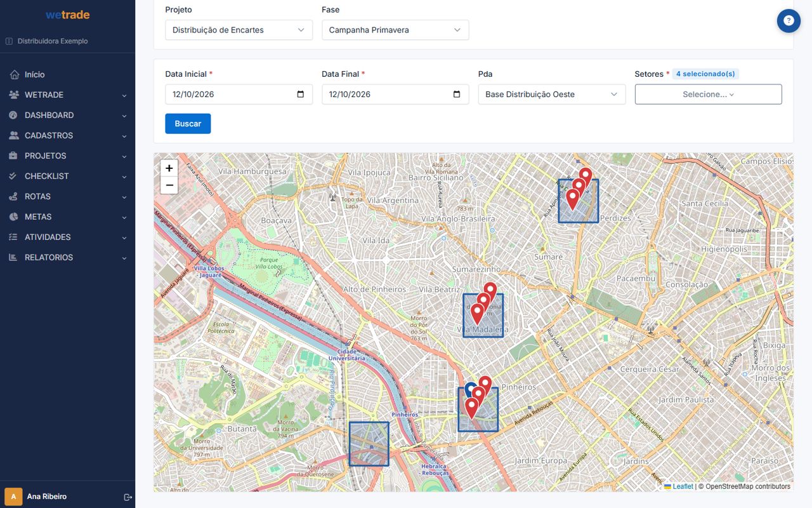
Task: Expand the WETRADE menu chevron
Action: [x=124, y=95]
